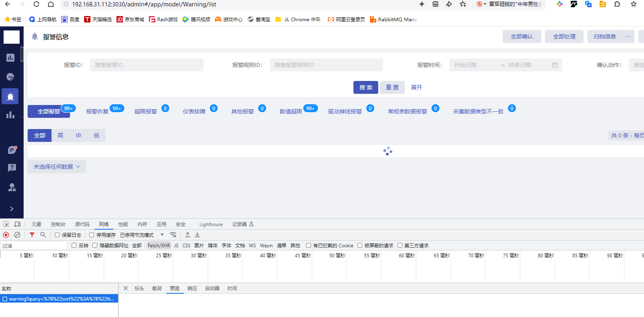644x317 pixels.
Task: Click the 全部确认 button
Action: coord(522,36)
